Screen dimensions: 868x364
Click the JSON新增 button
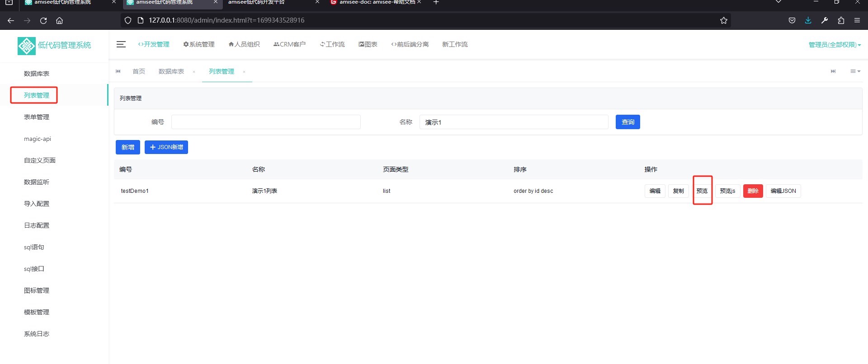click(x=166, y=147)
